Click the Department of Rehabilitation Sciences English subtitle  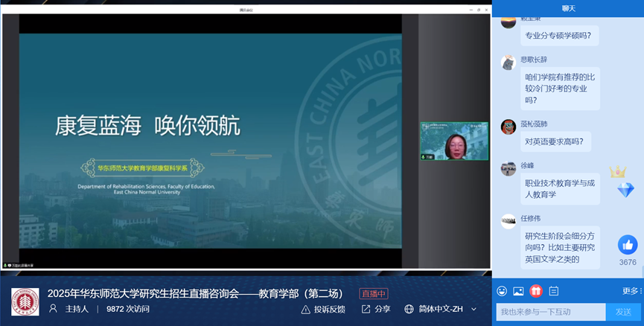147,189
